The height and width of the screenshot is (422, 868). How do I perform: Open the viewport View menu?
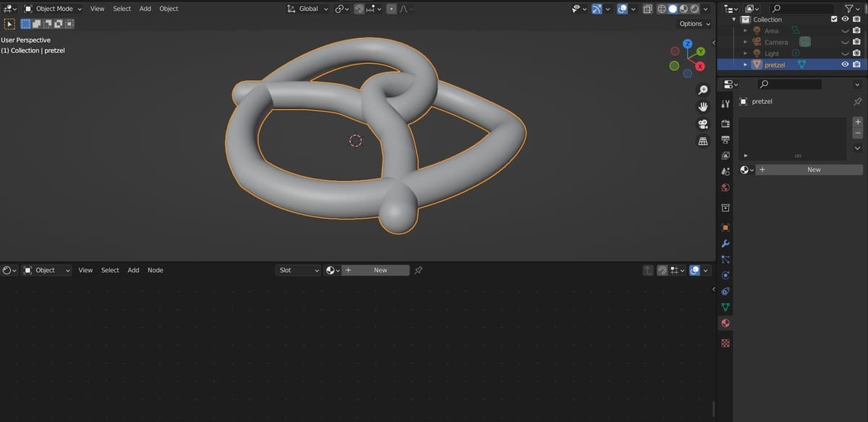pos(97,9)
